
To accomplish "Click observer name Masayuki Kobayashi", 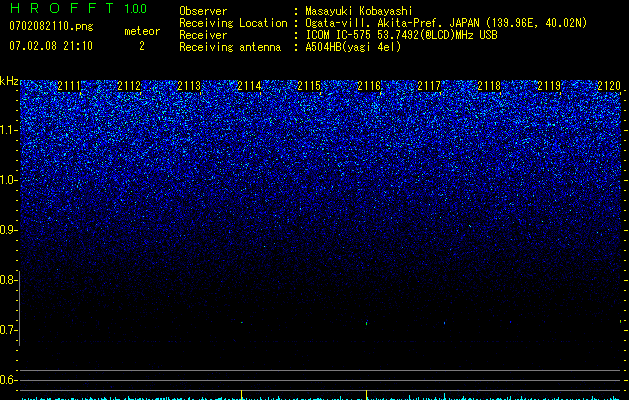I will 359,11.
